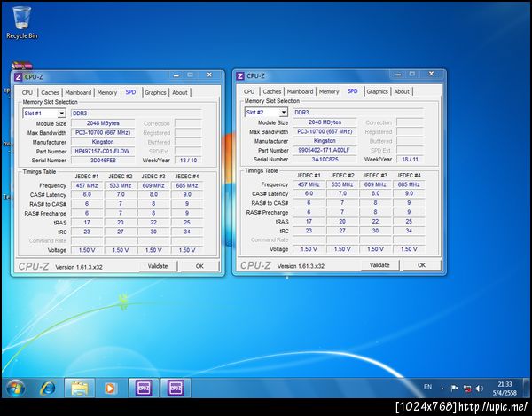Expand the Slot #1 memory slot dropdown
This screenshot has width=532, height=416.
click(x=61, y=113)
